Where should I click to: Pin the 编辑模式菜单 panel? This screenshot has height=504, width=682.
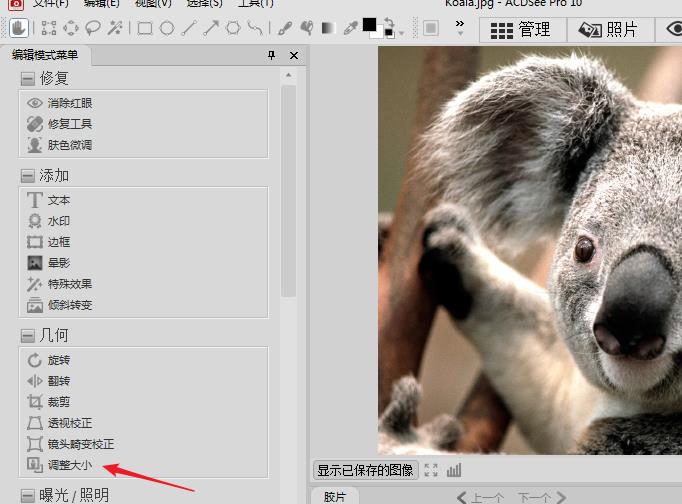[271, 55]
